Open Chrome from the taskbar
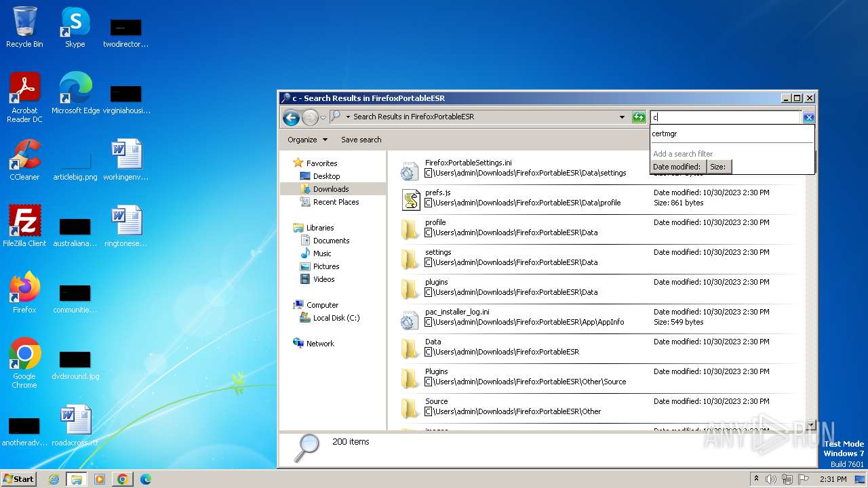This screenshot has height=488, width=868. (x=122, y=479)
